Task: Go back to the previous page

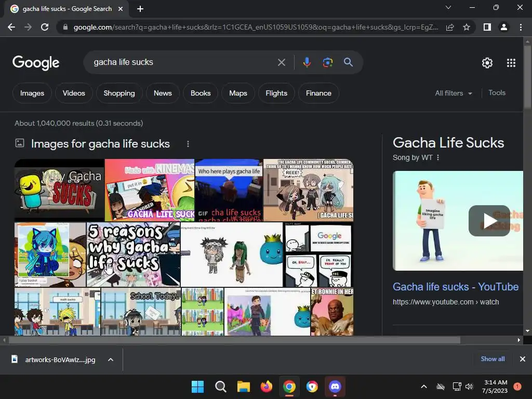Action: (11, 27)
